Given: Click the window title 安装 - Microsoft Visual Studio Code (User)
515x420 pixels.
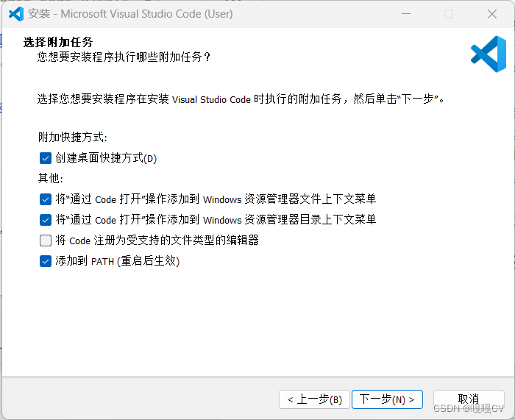Looking at the screenshot, I should pos(130,14).
